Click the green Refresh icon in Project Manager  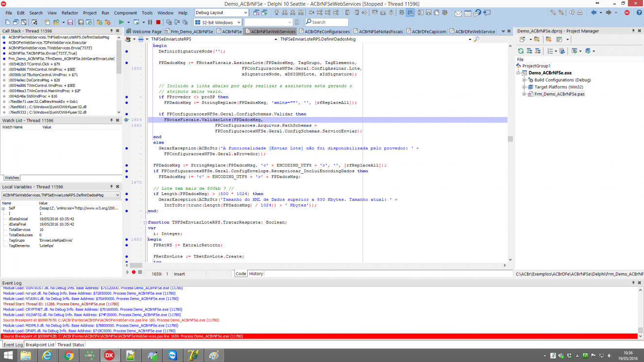click(521, 51)
